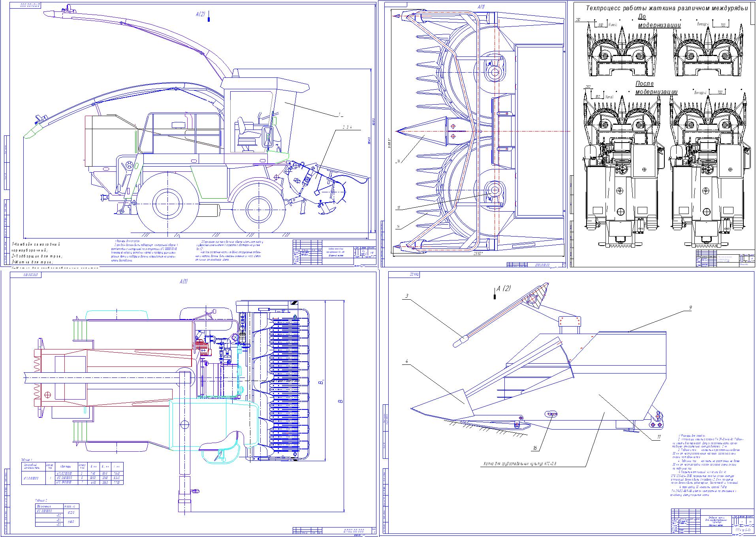Select callout number 1 on the combine cab
756x537 pixels.
pos(339,114)
